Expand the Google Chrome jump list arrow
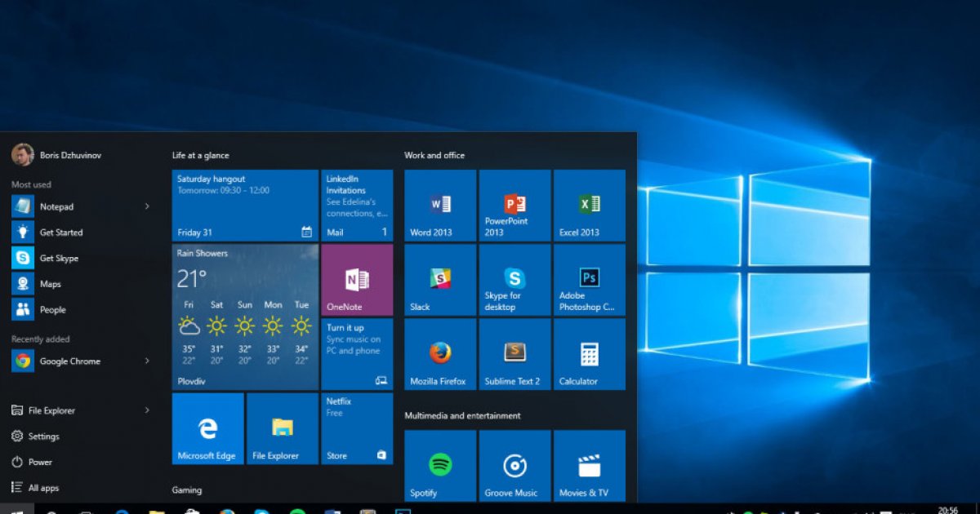 click(147, 361)
